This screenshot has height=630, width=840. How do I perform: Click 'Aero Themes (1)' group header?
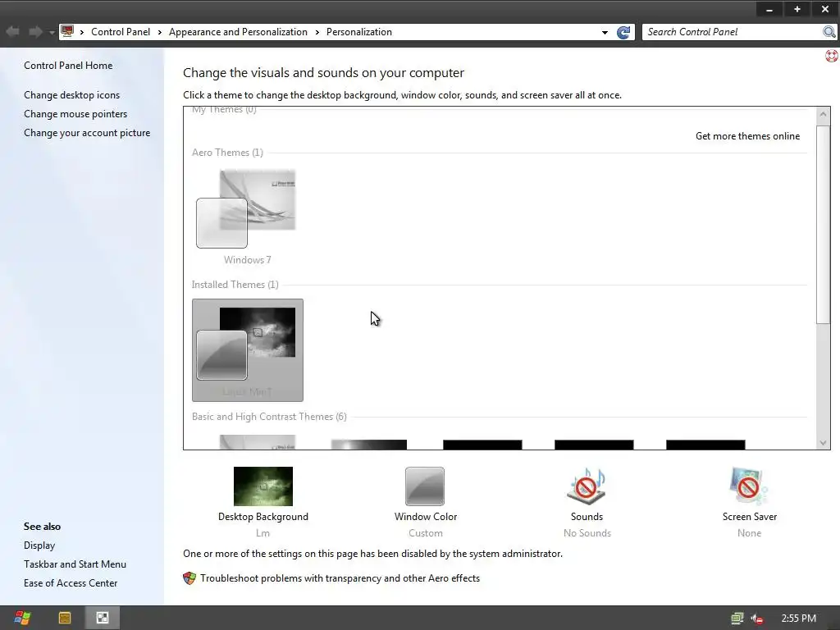coord(227,153)
